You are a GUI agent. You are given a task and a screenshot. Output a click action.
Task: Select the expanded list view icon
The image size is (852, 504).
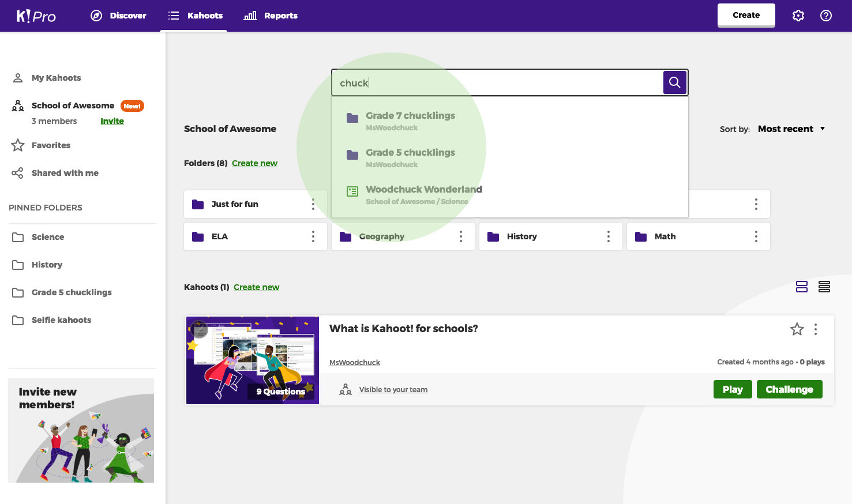click(x=802, y=286)
